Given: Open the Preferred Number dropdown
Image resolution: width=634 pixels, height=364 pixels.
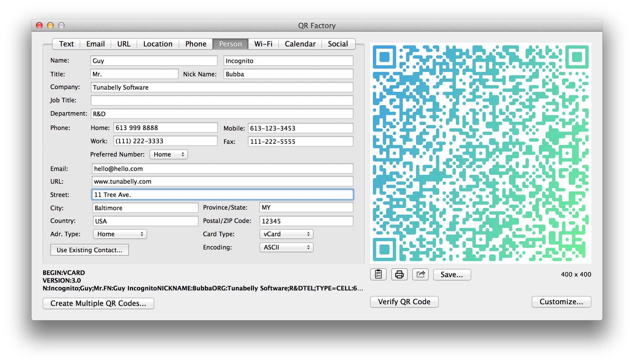Looking at the screenshot, I should click(x=168, y=154).
